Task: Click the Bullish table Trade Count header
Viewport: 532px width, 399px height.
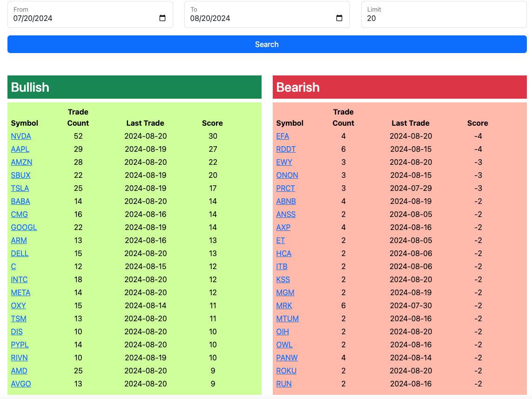Action: pyautogui.click(x=78, y=117)
